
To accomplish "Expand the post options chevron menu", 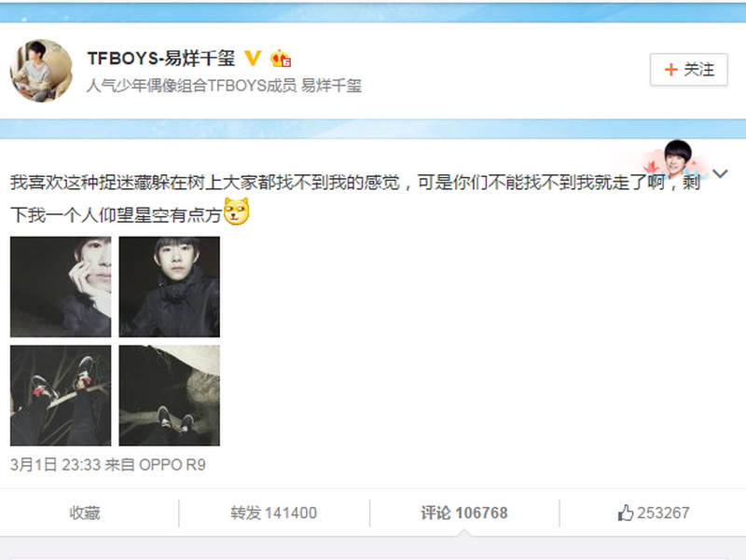I will click(x=720, y=173).
